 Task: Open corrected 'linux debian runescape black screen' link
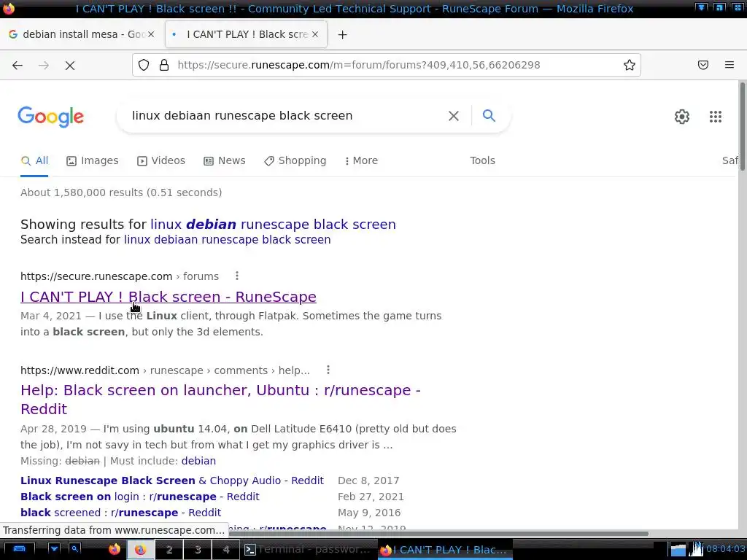coord(273,225)
